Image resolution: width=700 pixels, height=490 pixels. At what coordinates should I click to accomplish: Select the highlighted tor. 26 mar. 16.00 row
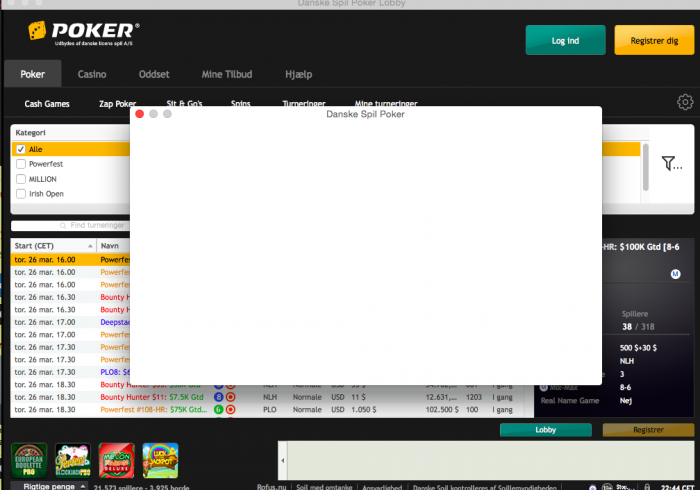click(71, 260)
